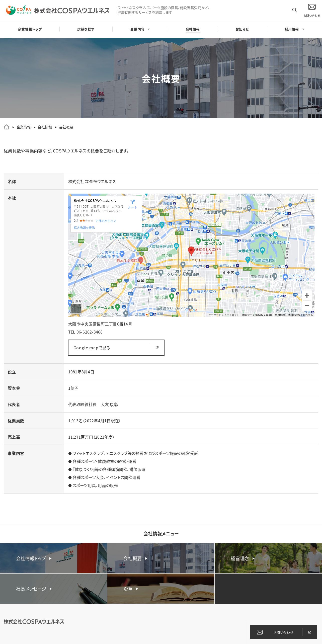Go to home via breadcrumb house icon
The height and width of the screenshot is (644, 322).
(7, 127)
